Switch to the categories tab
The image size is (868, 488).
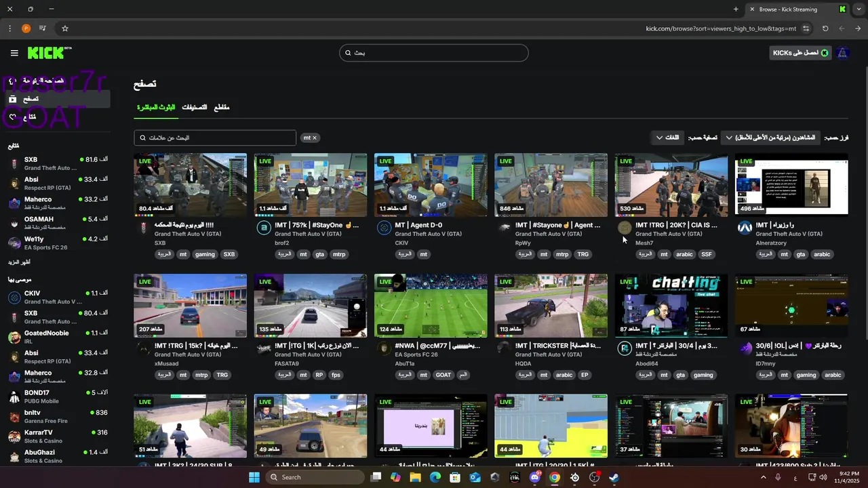point(195,107)
